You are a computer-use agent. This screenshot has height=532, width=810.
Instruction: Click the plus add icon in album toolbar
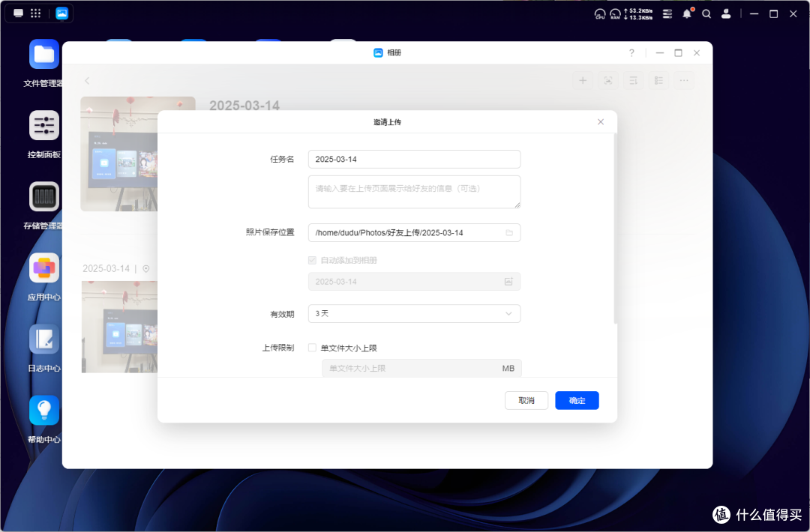tap(583, 80)
